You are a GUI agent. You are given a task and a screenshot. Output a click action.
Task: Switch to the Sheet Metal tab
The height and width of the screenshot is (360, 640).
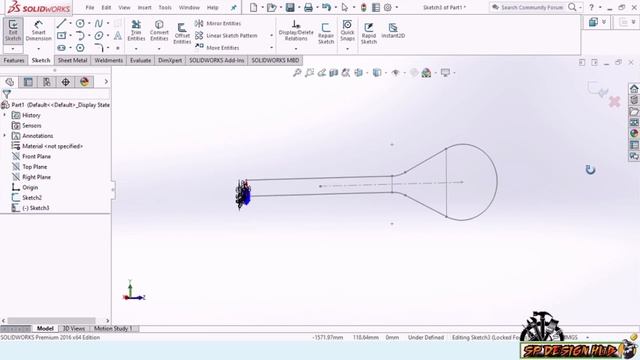[72, 60]
